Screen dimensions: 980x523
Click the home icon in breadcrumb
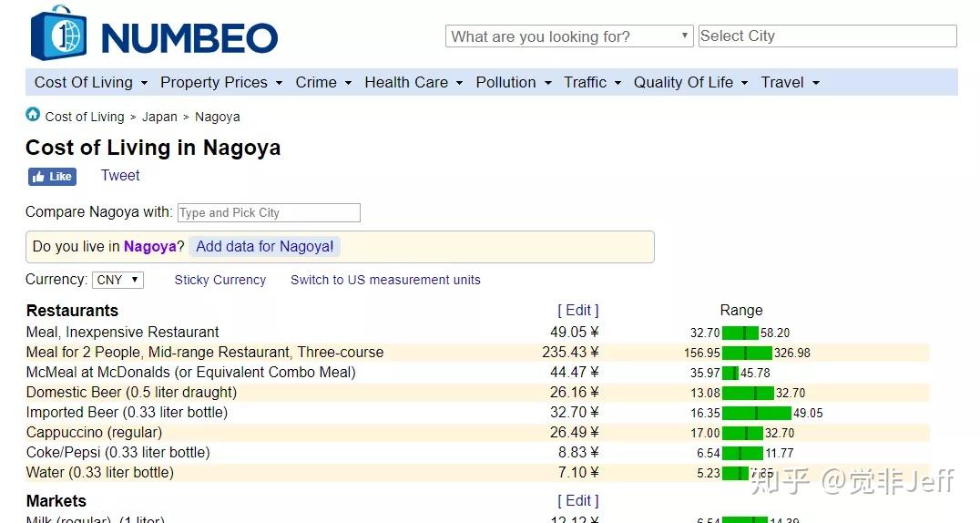coord(33,115)
